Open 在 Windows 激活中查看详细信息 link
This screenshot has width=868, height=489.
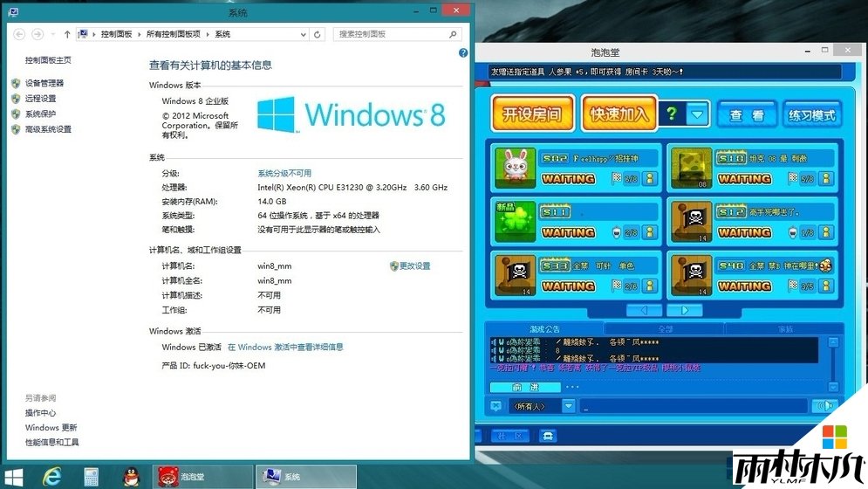[285, 347]
